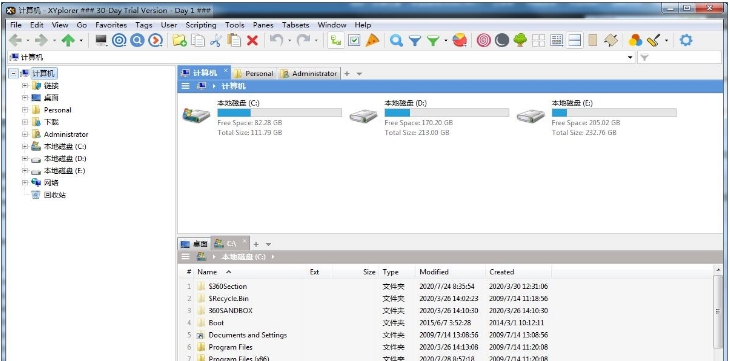Click the quick filter field beside address bar
The height and width of the screenshot is (361, 730).
680,58
